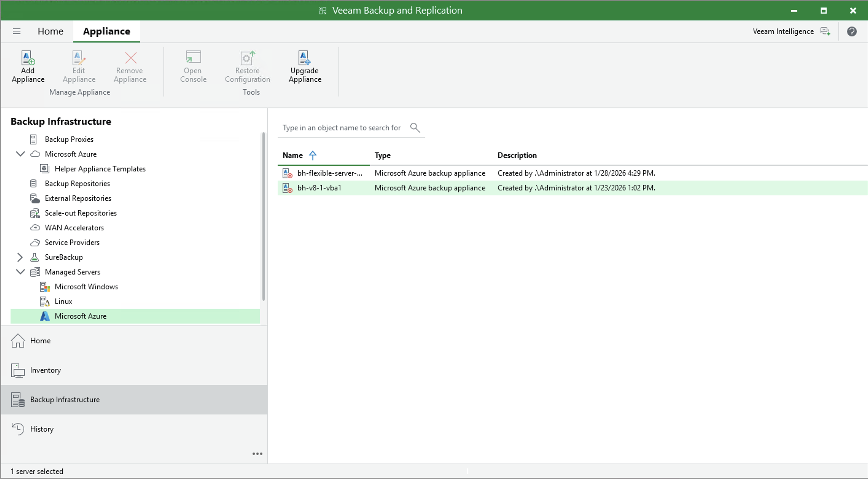The width and height of the screenshot is (868, 479).
Task: Click the Linux server icon
Action: [45, 302]
